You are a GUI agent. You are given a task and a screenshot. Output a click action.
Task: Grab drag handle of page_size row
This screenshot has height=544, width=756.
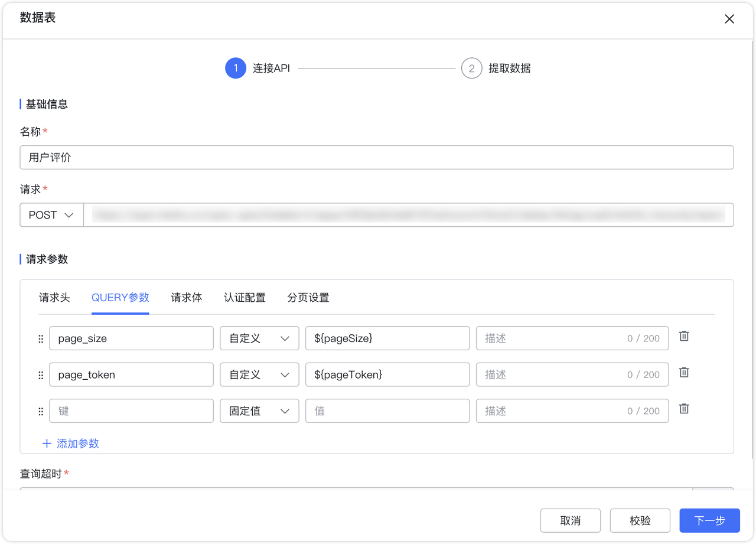(41, 339)
